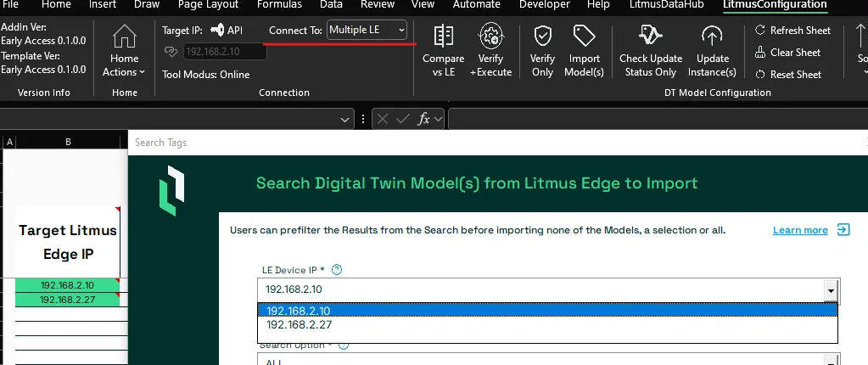The height and width of the screenshot is (365, 868).
Task: Expand the LE Device IP combo box arrow
Action: coord(831,289)
